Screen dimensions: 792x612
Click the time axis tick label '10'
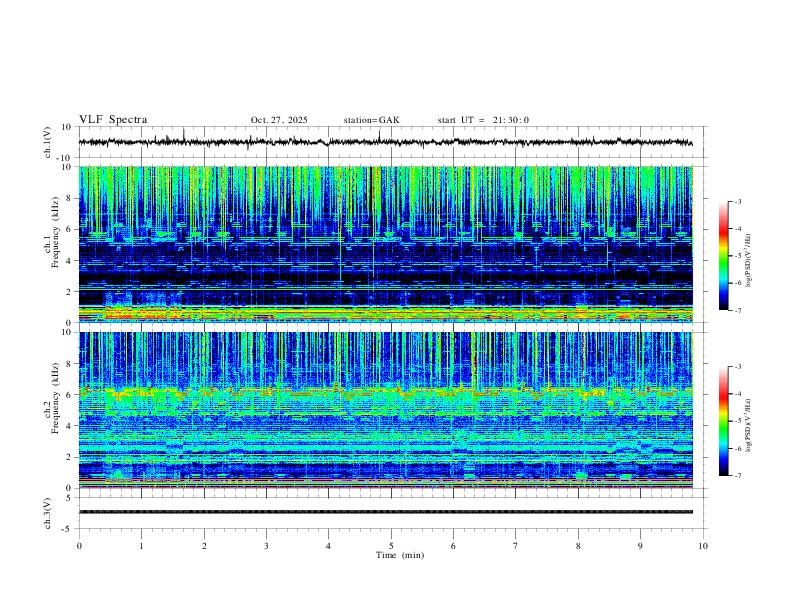(703, 546)
